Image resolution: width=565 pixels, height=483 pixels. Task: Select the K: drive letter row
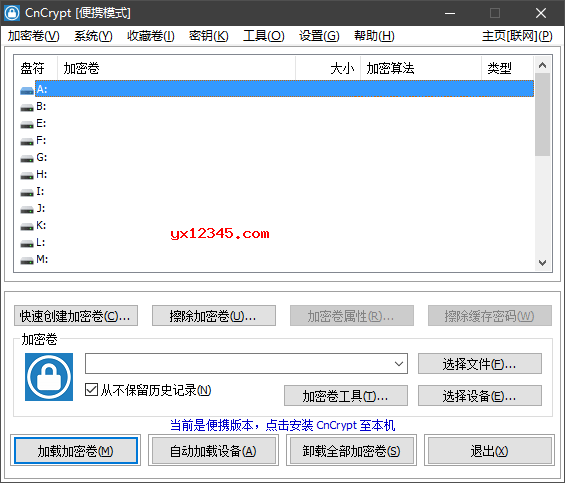point(277,226)
